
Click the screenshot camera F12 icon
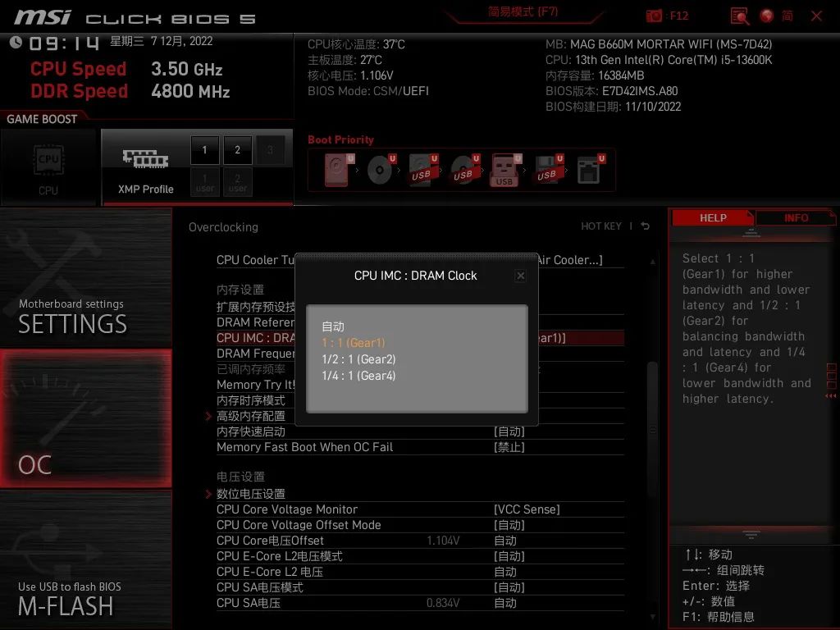tap(654, 16)
